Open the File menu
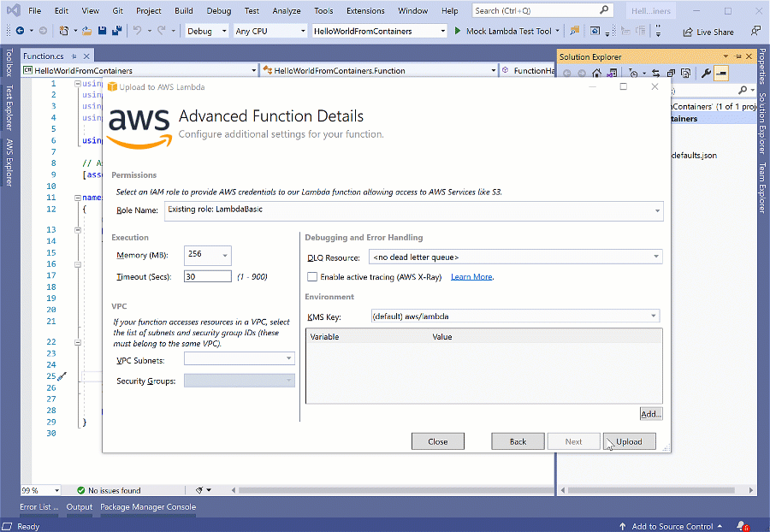The height and width of the screenshot is (532, 770). point(35,11)
